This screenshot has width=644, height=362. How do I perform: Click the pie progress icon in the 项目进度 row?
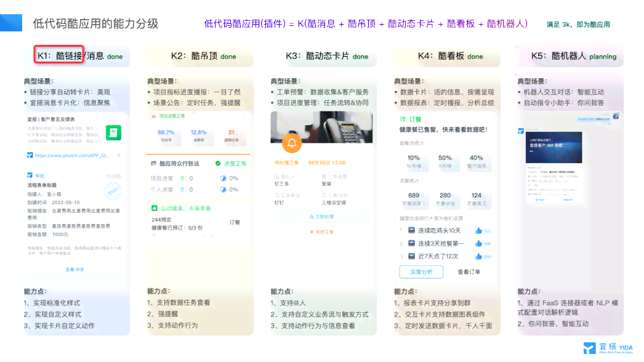click(x=223, y=179)
